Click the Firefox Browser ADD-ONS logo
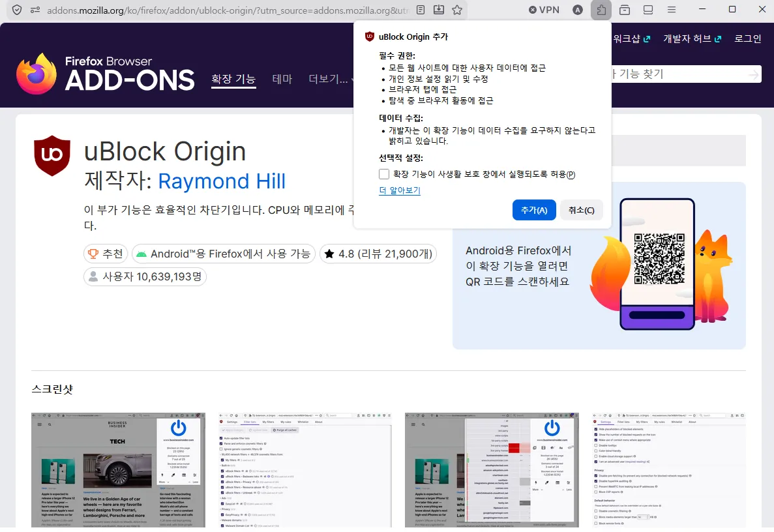Image resolution: width=774 pixels, height=532 pixels. click(x=105, y=74)
